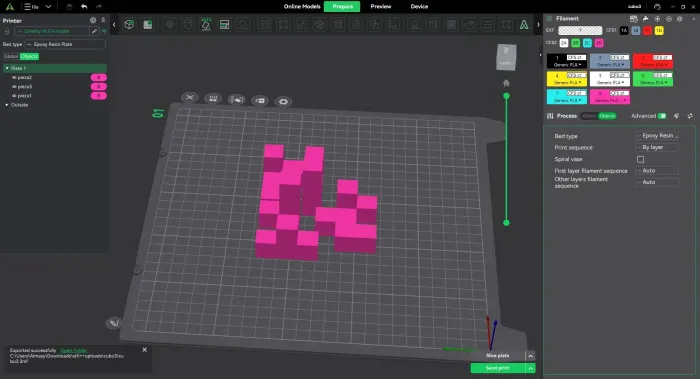This screenshot has height=379, width=700.
Task: Open printer settings gear in the Printer panel
Action: pyautogui.click(x=93, y=21)
